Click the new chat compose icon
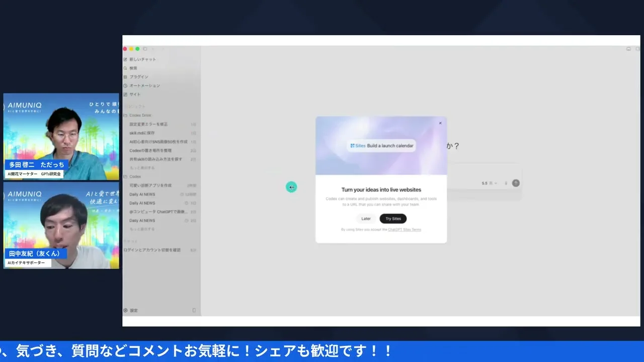Screen dimensions: 644x362 click(x=125, y=59)
